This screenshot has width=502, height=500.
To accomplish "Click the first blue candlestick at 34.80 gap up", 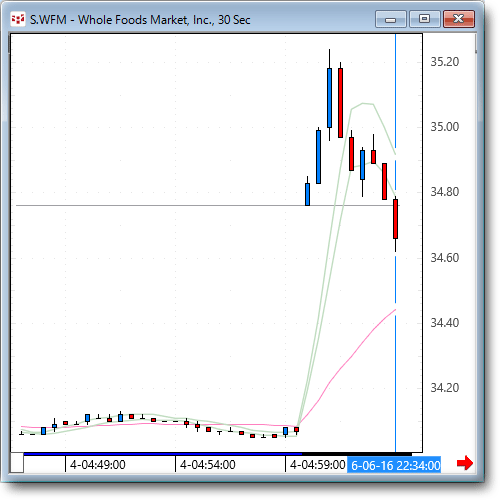I will pos(307,194).
